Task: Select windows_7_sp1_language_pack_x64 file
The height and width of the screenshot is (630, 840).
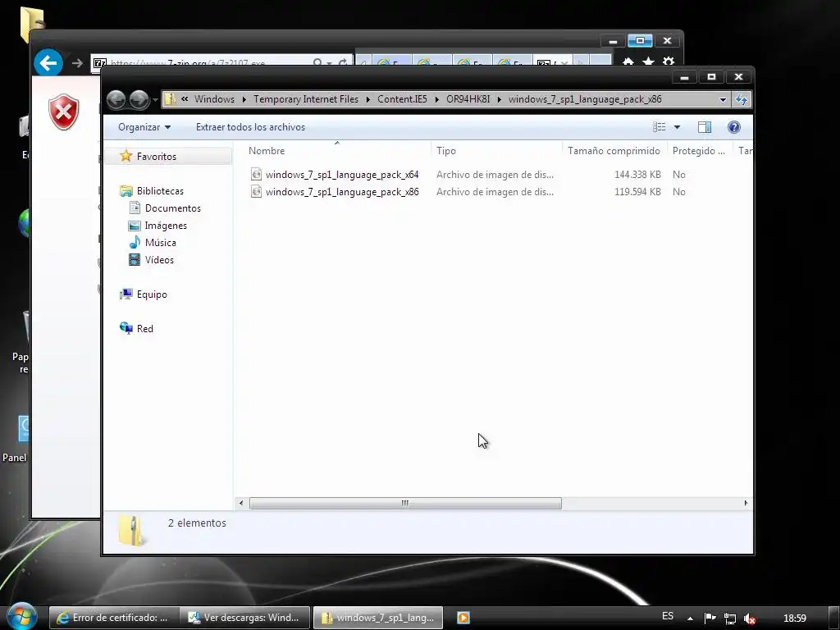Action: [x=342, y=175]
